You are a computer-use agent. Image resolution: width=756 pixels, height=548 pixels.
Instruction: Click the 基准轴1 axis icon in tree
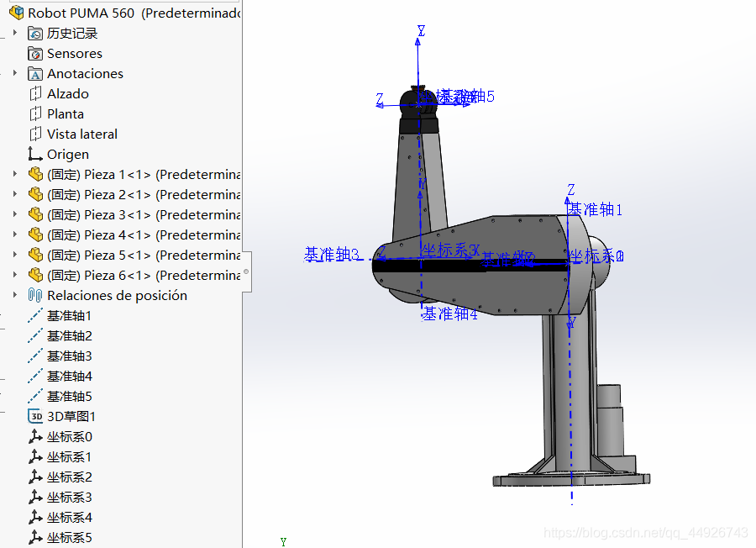(x=35, y=315)
